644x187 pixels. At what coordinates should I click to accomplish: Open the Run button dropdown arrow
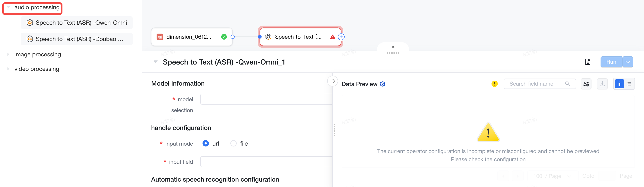[x=627, y=62]
